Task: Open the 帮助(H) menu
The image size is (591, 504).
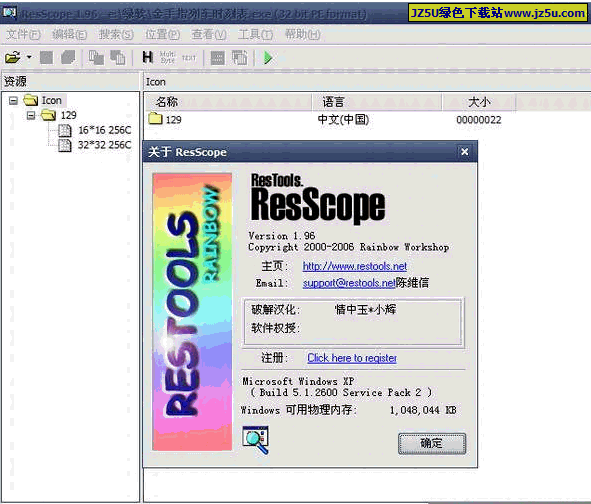Action: tap(302, 35)
